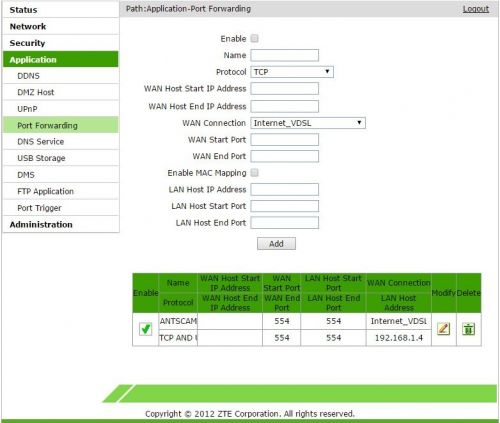
Task: Click the Add button
Action: pos(276,244)
